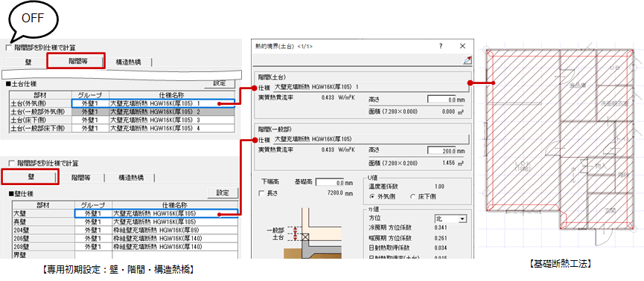Select 土台(外気側) specification name cell
The width and height of the screenshot is (644, 281).
[x=172, y=104]
